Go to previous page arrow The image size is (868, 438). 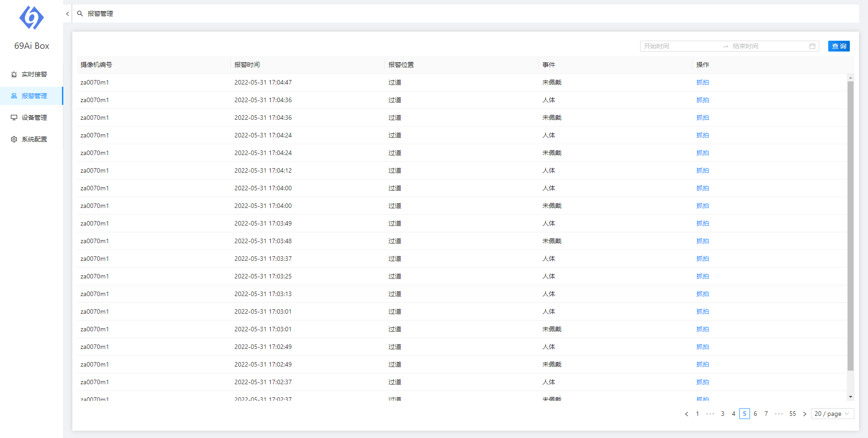[687, 414]
